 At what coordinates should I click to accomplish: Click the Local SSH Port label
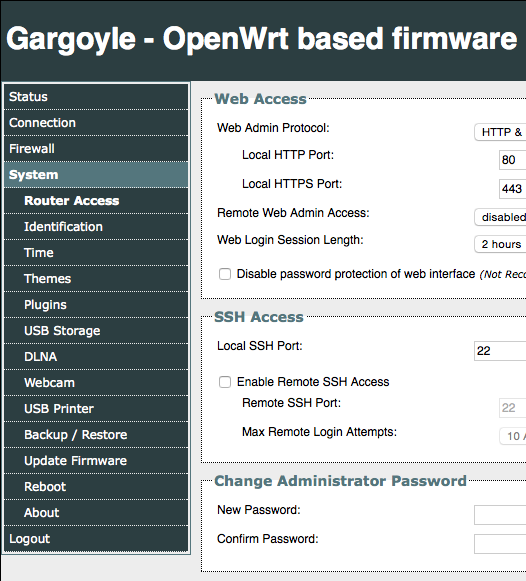coord(260,346)
